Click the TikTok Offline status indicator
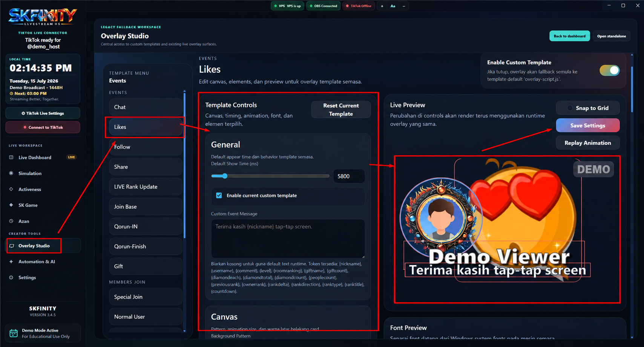The height and width of the screenshot is (347, 644). [359, 6]
